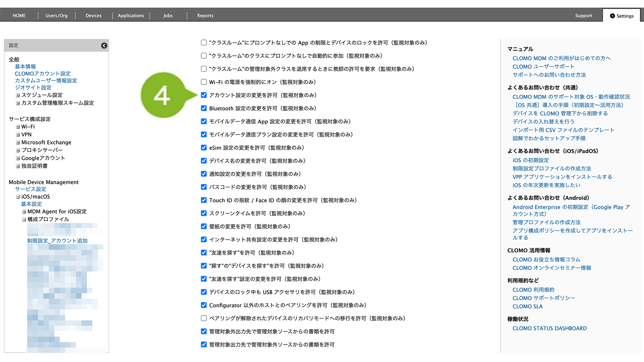
Task: Expand the MDM Agent for iOS設定 node
Action: [24, 212]
